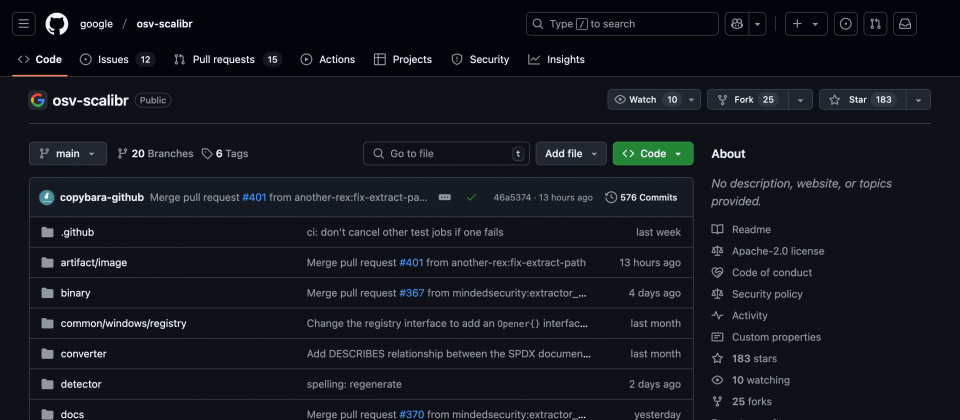Click 'spelling: regenerate' commit message
Screen dimensions: 960x420
pos(354,384)
